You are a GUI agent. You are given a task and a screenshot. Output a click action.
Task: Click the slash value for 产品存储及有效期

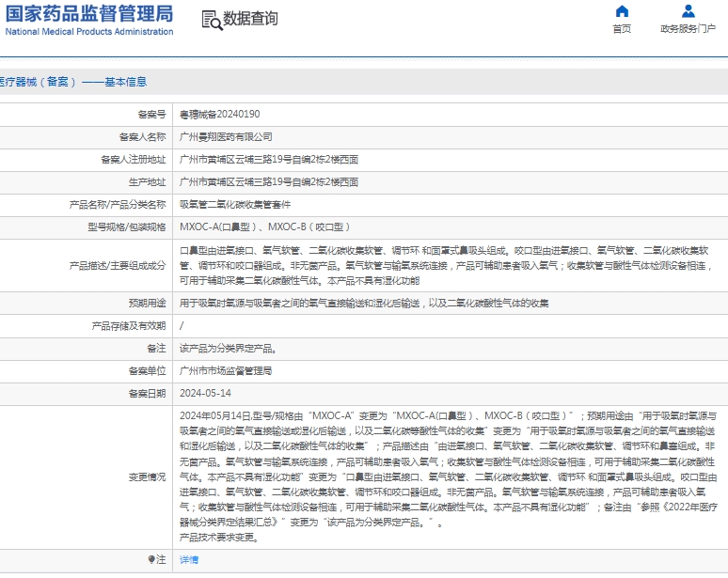coord(182,325)
